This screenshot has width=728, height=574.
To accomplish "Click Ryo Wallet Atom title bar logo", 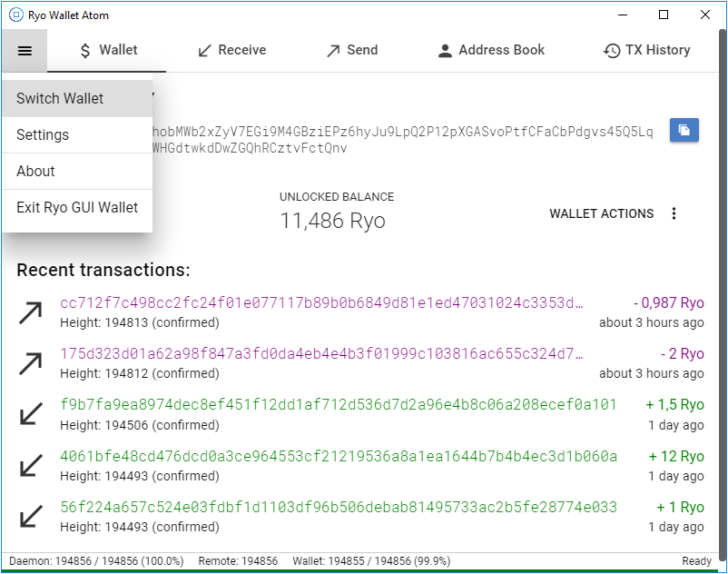I will pyautogui.click(x=15, y=15).
